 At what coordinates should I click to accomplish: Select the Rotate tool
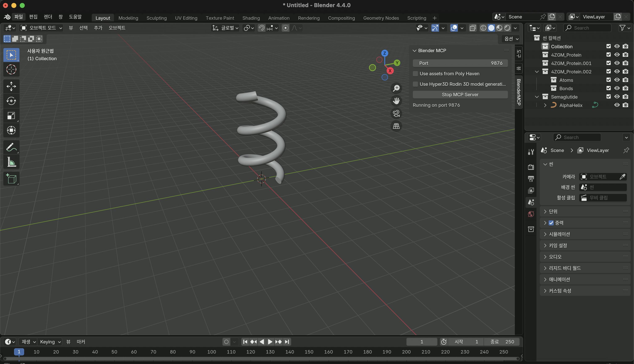[11, 101]
